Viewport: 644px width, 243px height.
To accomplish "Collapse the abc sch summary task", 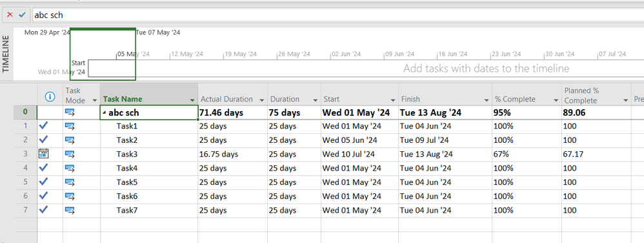I will (105, 113).
